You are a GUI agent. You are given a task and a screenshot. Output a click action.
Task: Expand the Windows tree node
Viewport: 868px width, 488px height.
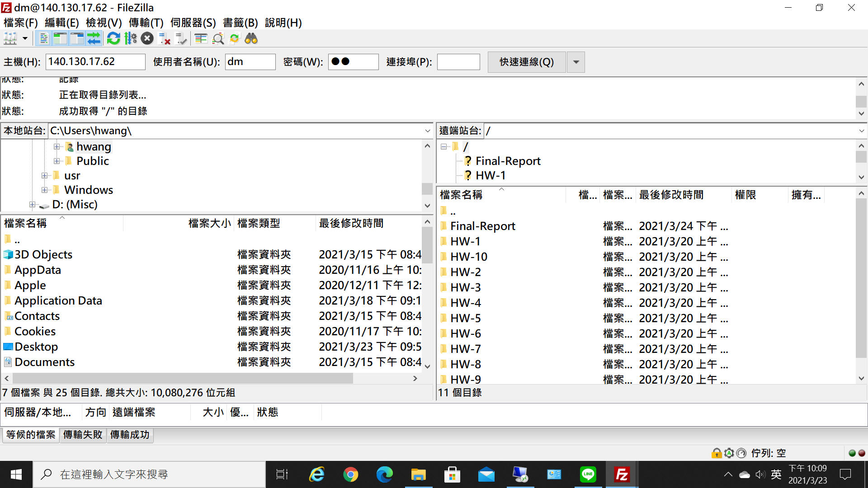pyautogui.click(x=45, y=190)
